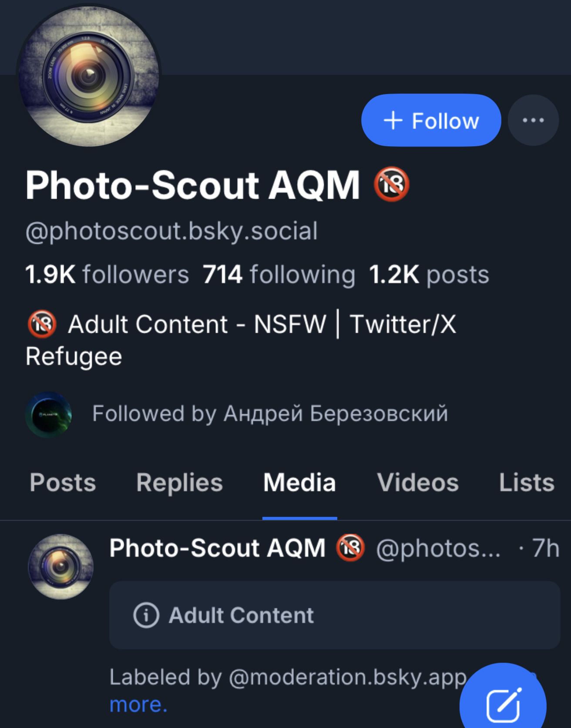Open the post's 7h timestamp

pos(545,548)
